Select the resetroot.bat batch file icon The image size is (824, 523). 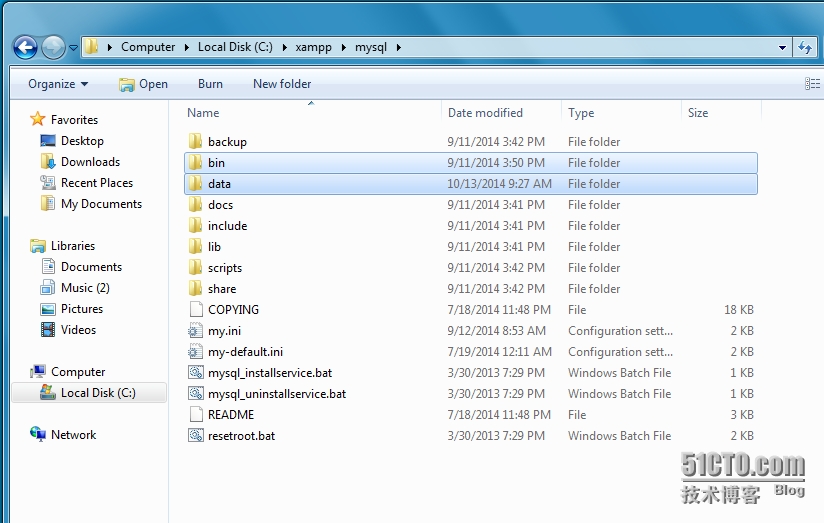click(195, 436)
